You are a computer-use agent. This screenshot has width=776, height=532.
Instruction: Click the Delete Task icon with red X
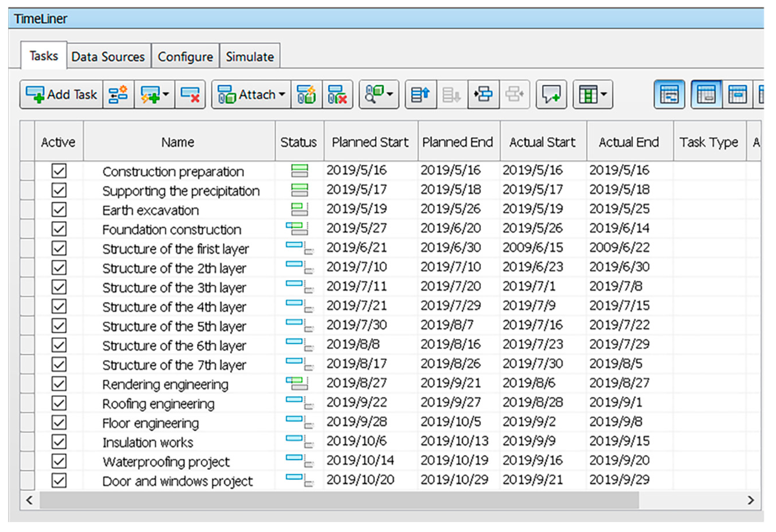(x=190, y=95)
